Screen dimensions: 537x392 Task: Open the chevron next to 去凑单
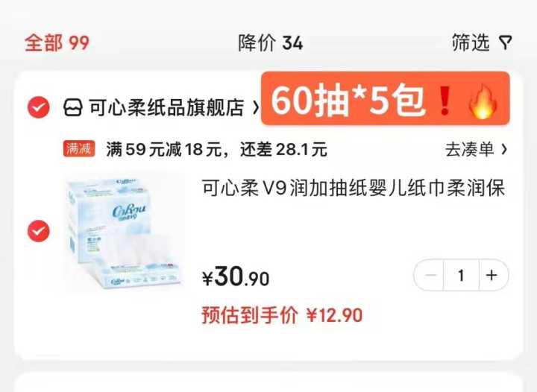(503, 149)
